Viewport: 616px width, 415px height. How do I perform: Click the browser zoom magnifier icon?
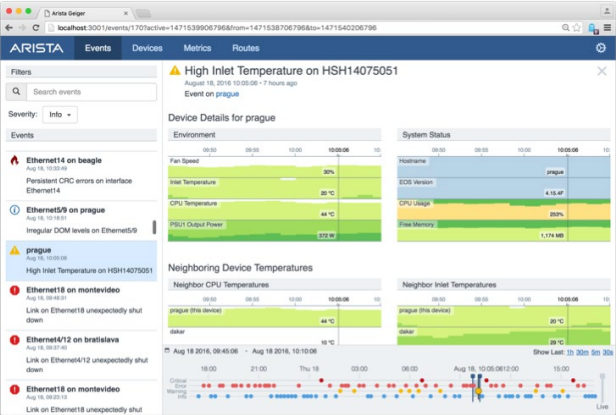pyautogui.click(x=566, y=28)
